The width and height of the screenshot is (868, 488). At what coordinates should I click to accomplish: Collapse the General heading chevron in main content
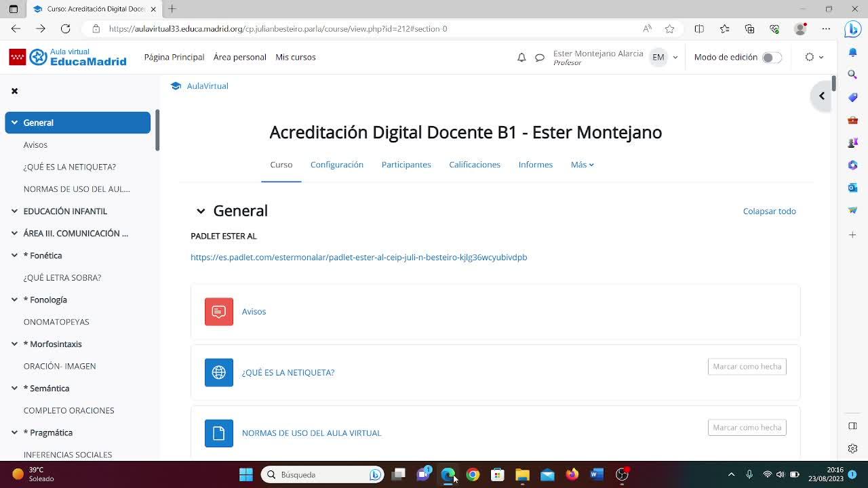tap(201, 211)
